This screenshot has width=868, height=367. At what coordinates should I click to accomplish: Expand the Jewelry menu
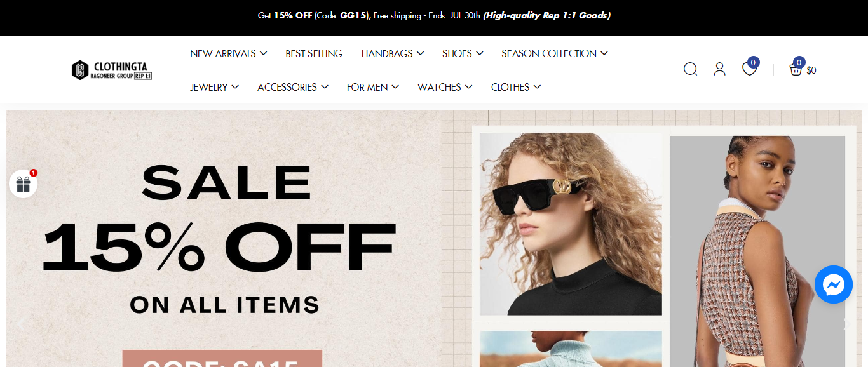click(214, 87)
